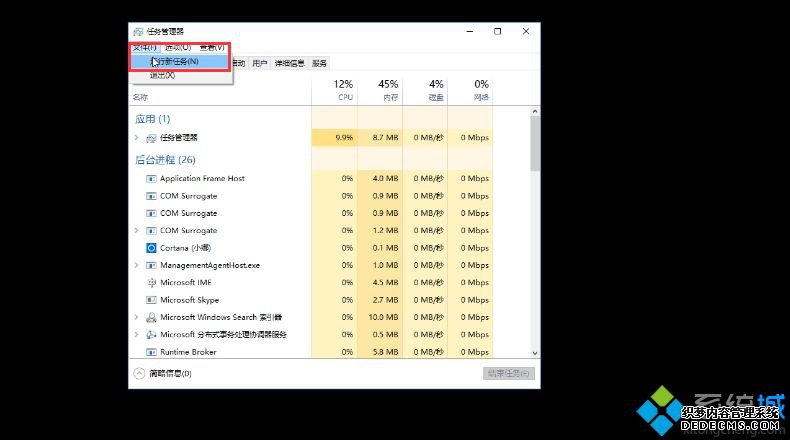Viewport: 790px width, 440px height.
Task: Switch to the 用户 tab
Action: pos(259,64)
